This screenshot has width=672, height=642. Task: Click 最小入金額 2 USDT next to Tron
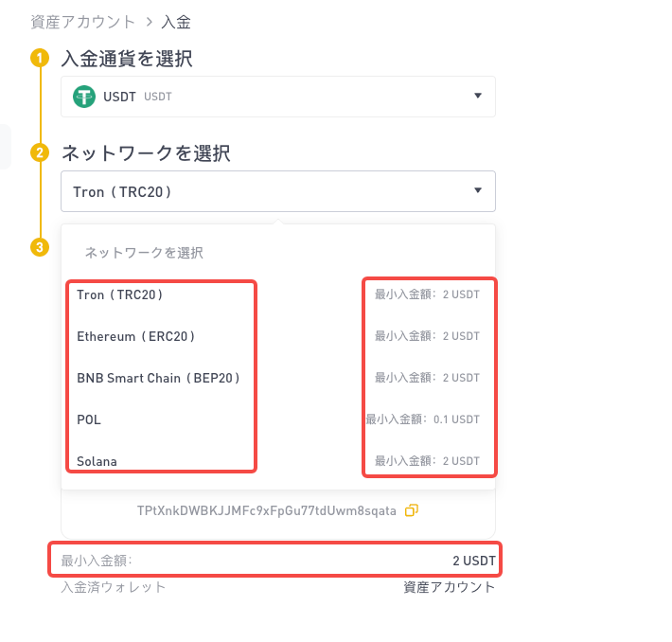click(427, 294)
